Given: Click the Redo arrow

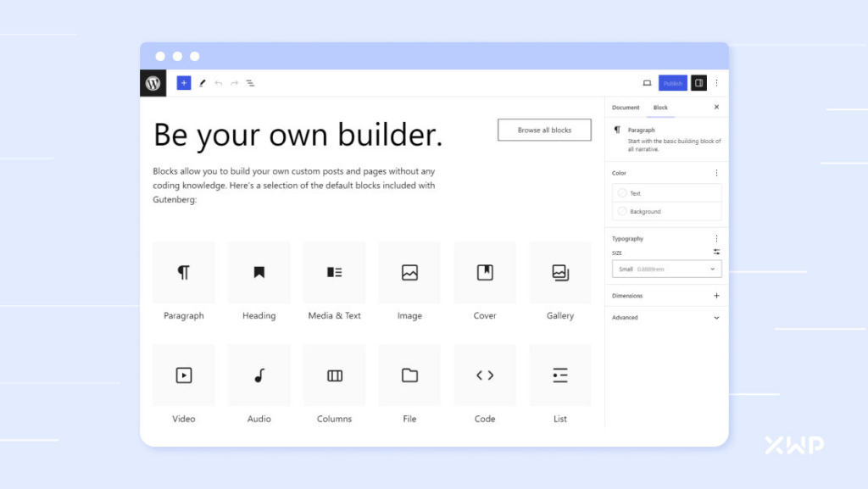Looking at the screenshot, I should [235, 83].
